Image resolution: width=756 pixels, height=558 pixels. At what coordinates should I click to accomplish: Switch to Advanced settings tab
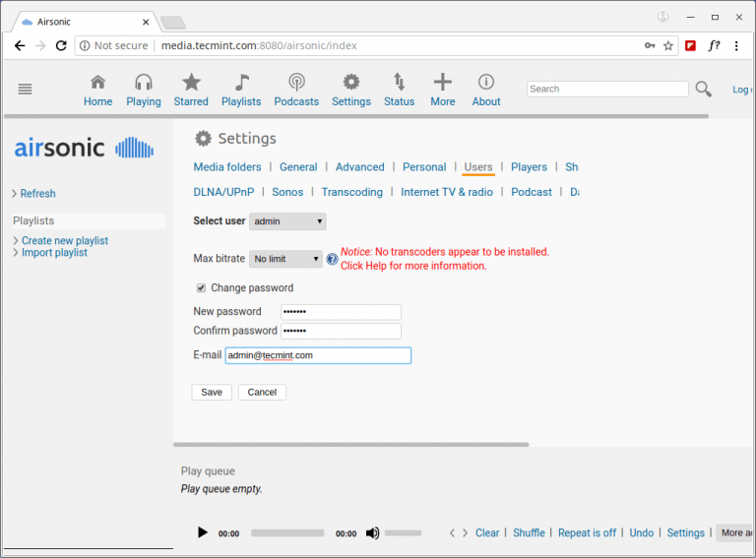coord(360,167)
